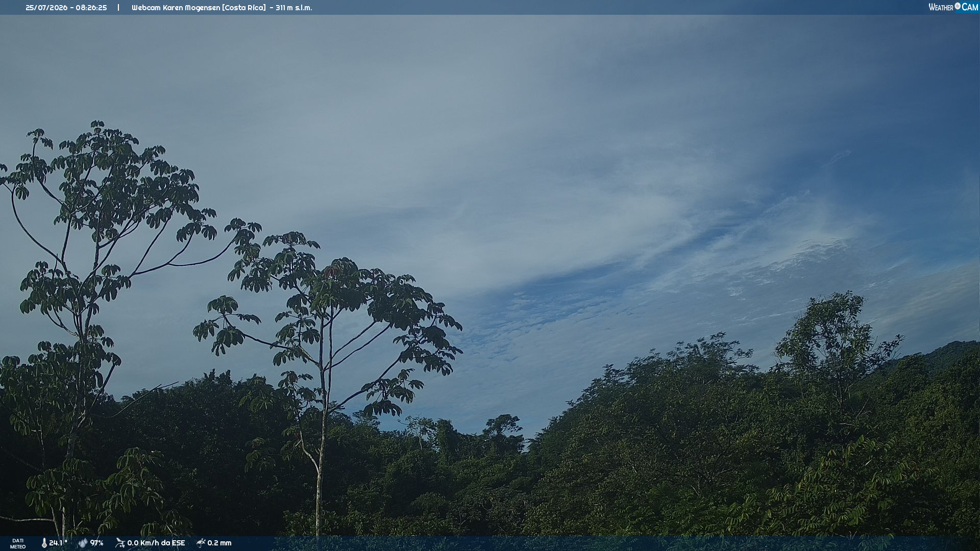
Task: Click the rain gauge icon
Action: pyautogui.click(x=201, y=543)
